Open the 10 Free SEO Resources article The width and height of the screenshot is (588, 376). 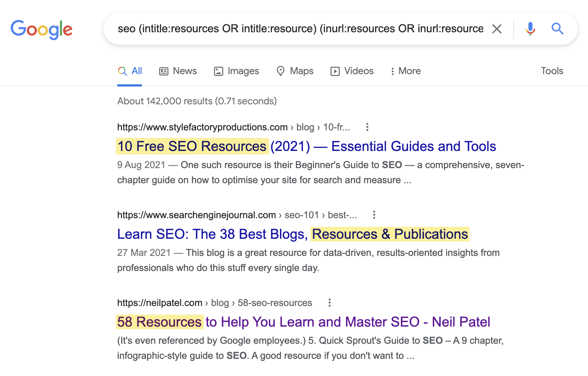pyautogui.click(x=306, y=146)
